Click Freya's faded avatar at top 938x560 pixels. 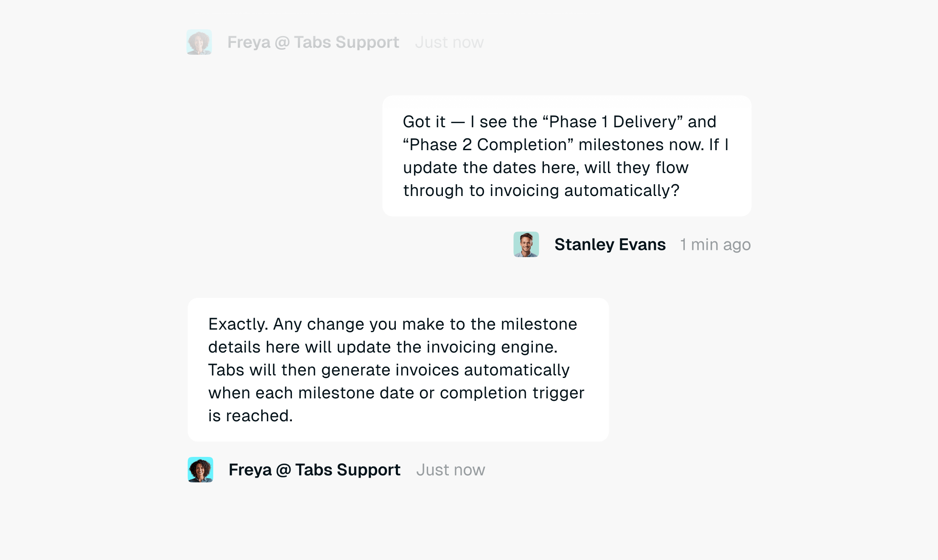tap(199, 42)
